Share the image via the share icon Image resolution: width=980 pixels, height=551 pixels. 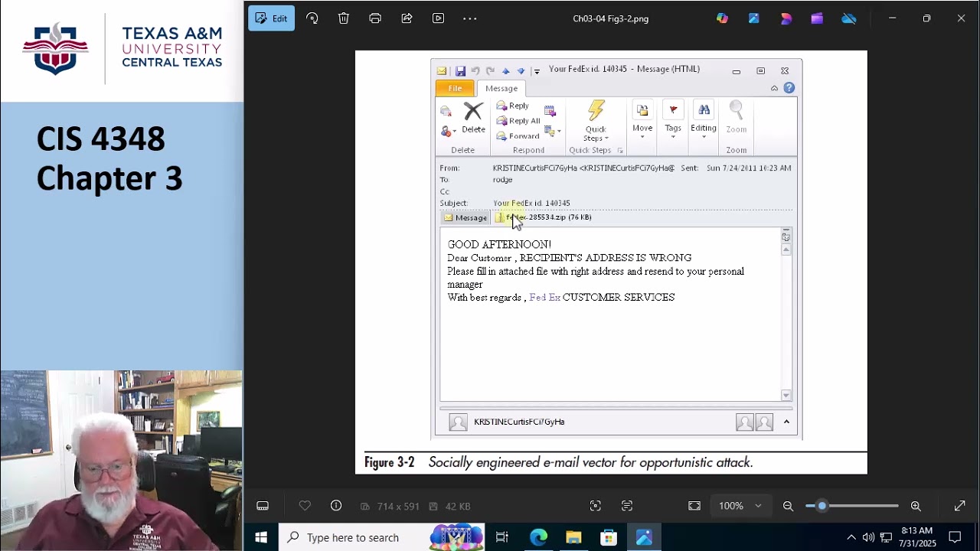407,18
